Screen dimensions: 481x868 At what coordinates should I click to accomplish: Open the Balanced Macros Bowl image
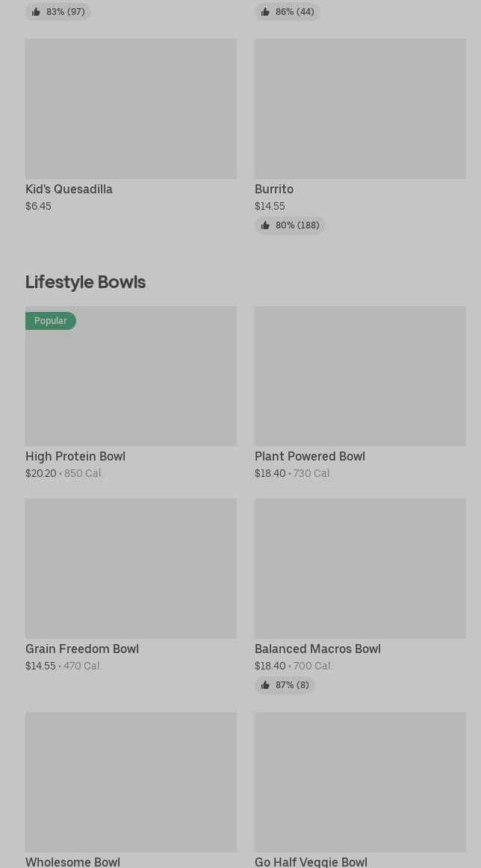(360, 569)
